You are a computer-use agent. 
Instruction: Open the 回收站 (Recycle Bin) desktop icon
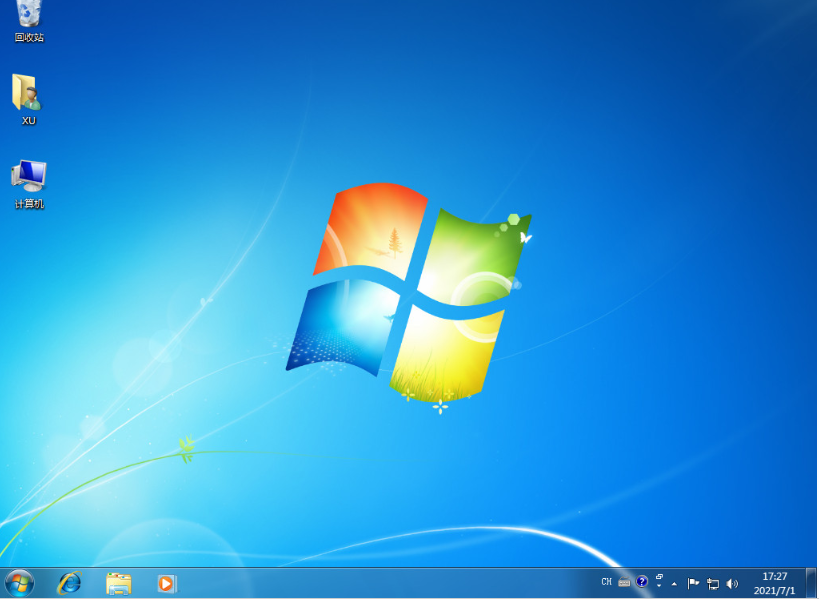coord(29,20)
